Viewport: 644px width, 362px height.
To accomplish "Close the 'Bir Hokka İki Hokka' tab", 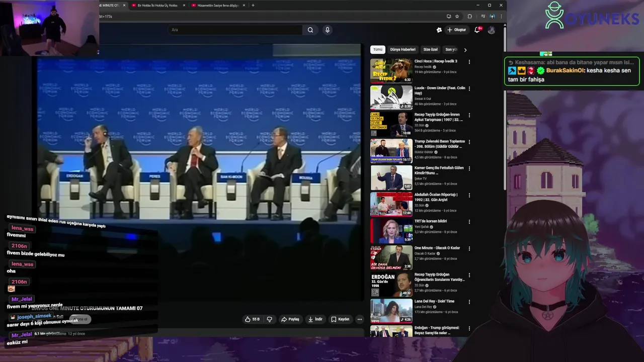I will coord(184,5).
